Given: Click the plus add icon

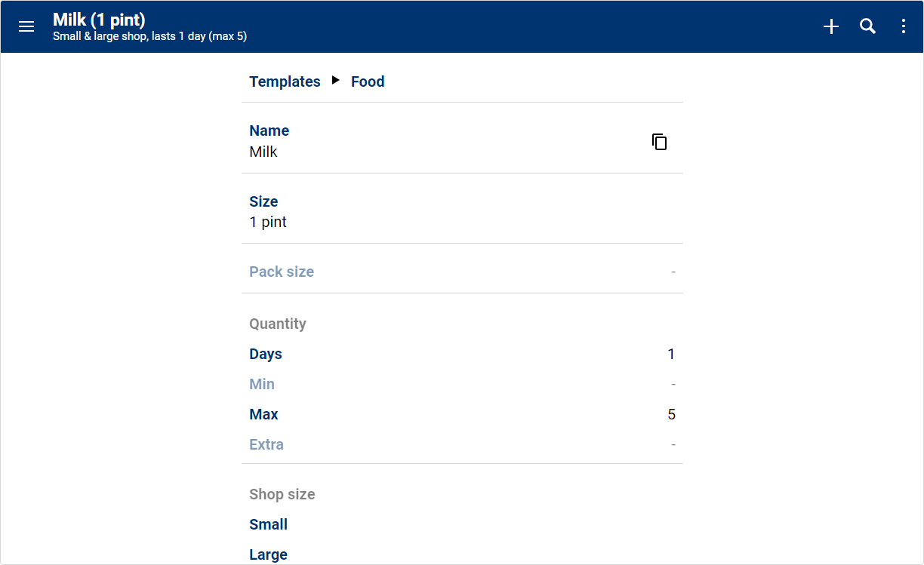Looking at the screenshot, I should 831,26.
